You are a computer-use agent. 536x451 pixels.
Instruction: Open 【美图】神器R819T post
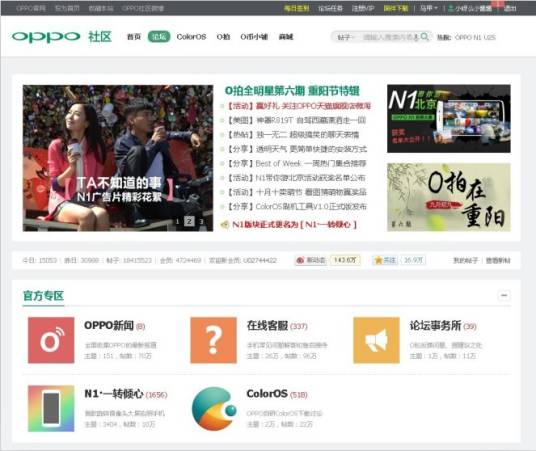tap(297, 120)
